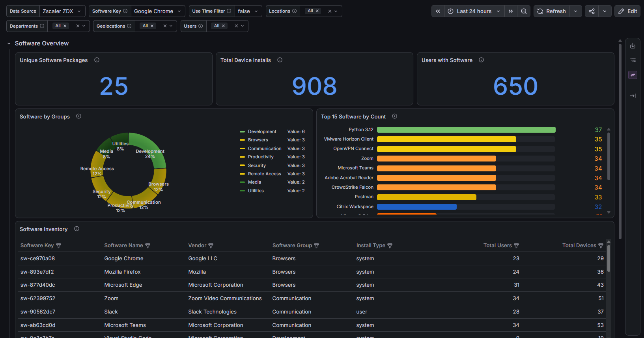
Task: Zoom out the time range
Action: tap(524, 11)
